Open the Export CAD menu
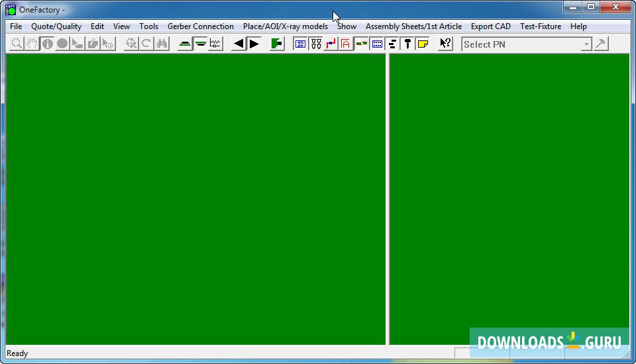Image resolution: width=636 pixels, height=364 pixels. 490,26
